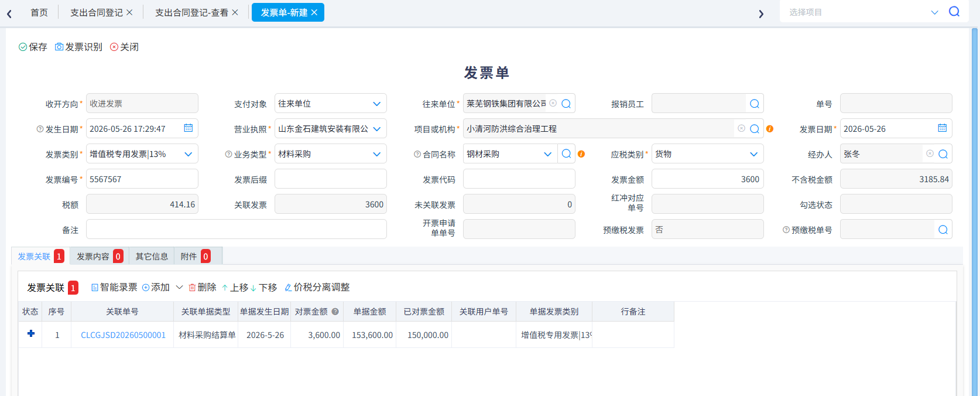980x396 pixels.
Task: Open the 合同名称 dropdown
Action: [548, 154]
